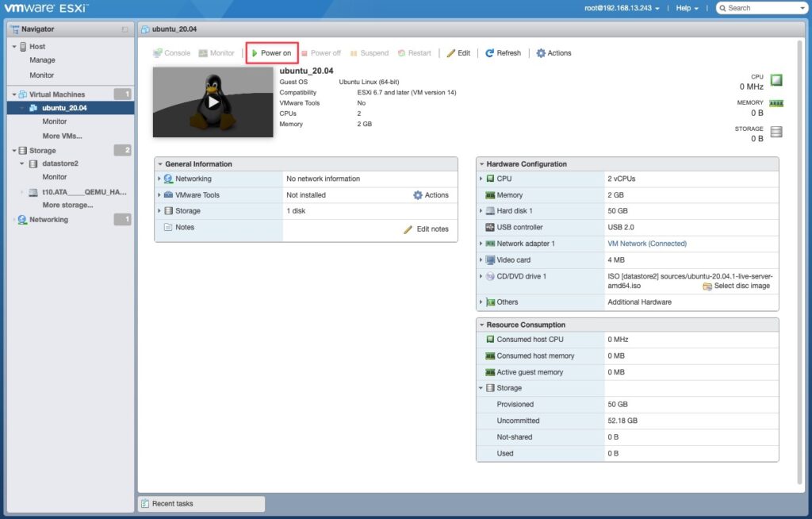
Task: Open the VM Network (Connected) link
Action: coord(647,244)
